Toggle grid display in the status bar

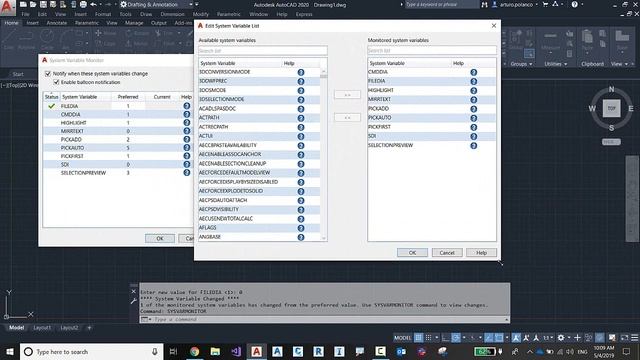point(418,338)
